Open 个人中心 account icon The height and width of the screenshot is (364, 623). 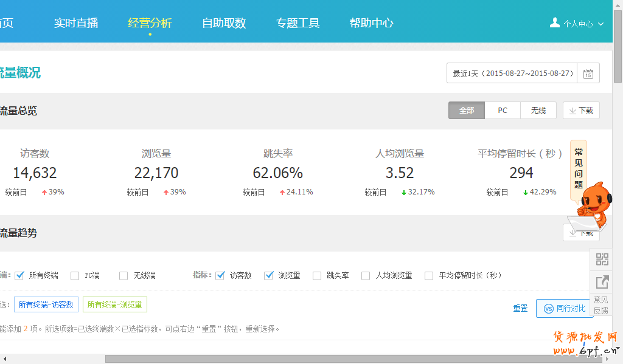click(x=555, y=22)
